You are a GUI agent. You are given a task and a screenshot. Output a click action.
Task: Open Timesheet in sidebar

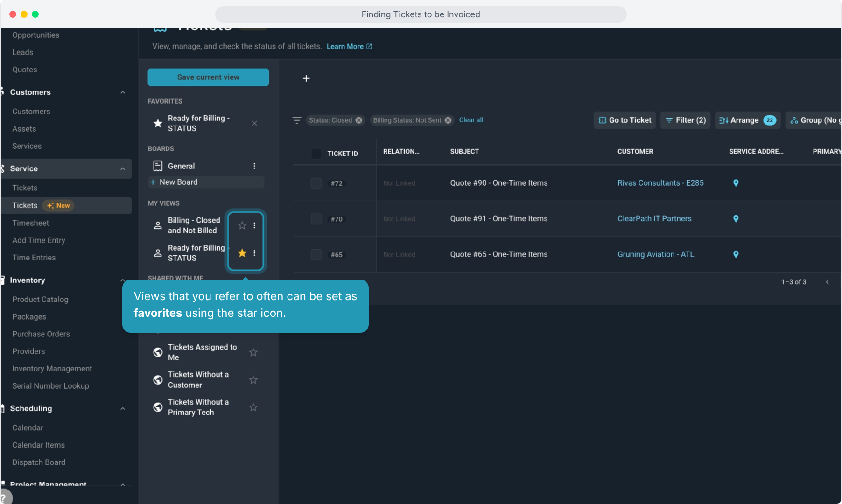31,223
